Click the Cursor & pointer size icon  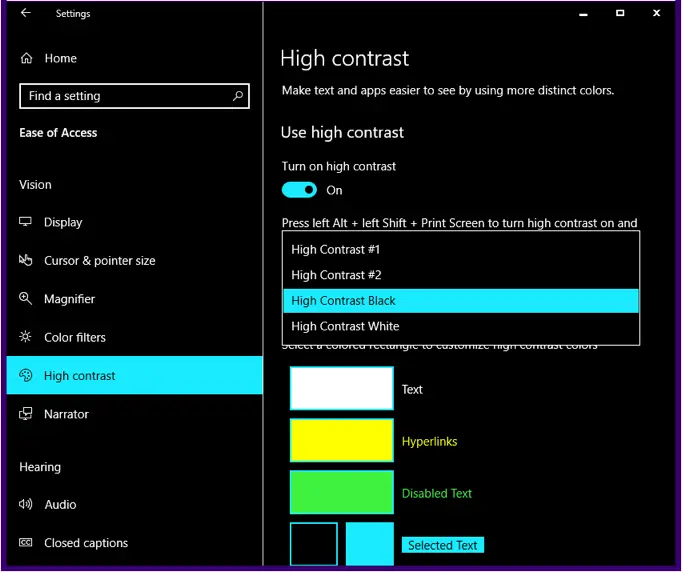click(25, 260)
